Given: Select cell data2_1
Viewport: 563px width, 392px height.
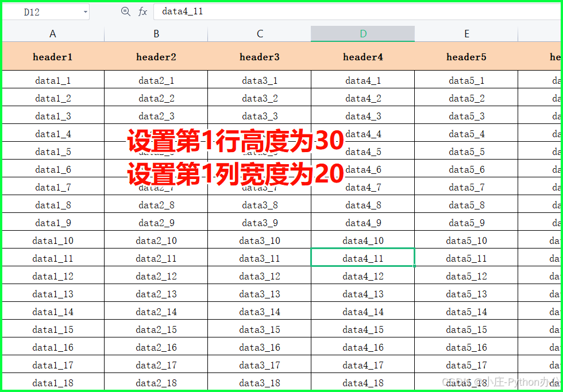Looking at the screenshot, I should (x=156, y=80).
